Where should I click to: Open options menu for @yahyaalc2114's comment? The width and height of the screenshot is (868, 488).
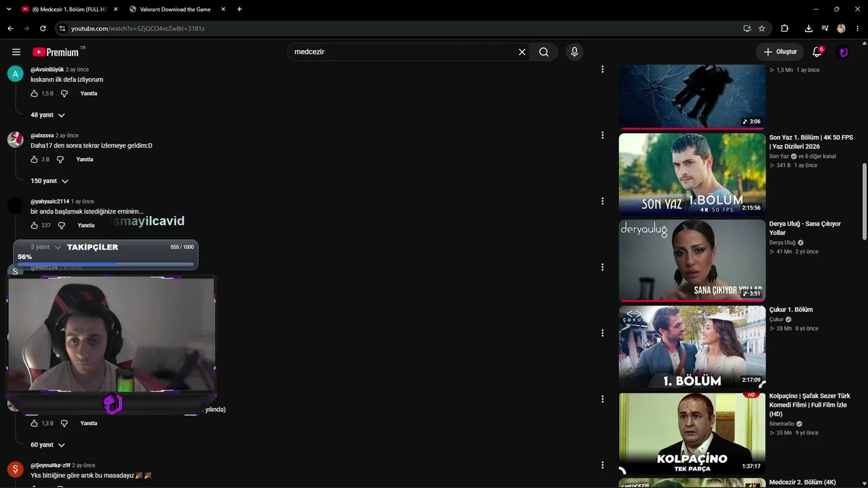pyautogui.click(x=602, y=201)
